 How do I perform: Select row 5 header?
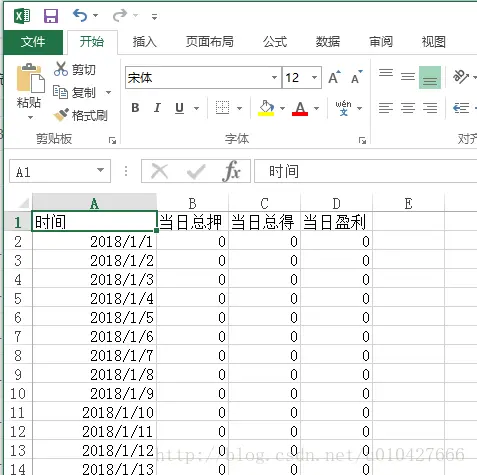[18, 298]
